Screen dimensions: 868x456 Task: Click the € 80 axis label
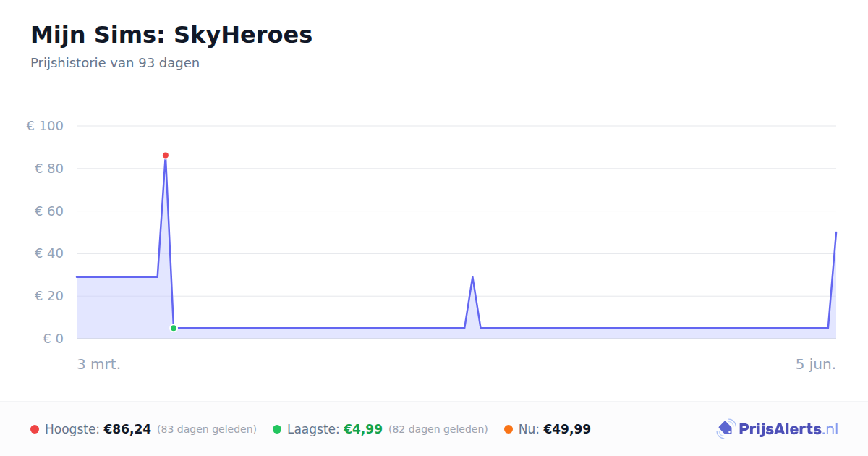coord(49,169)
